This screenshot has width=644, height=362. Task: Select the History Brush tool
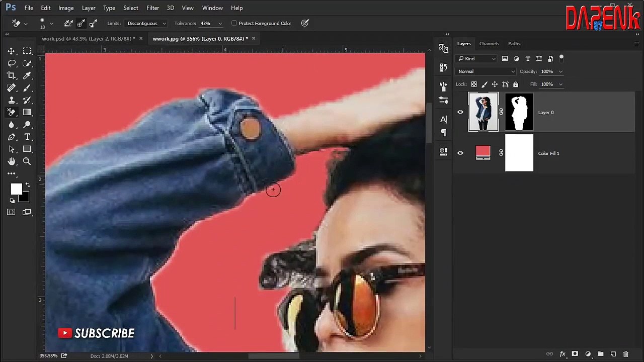(x=27, y=100)
